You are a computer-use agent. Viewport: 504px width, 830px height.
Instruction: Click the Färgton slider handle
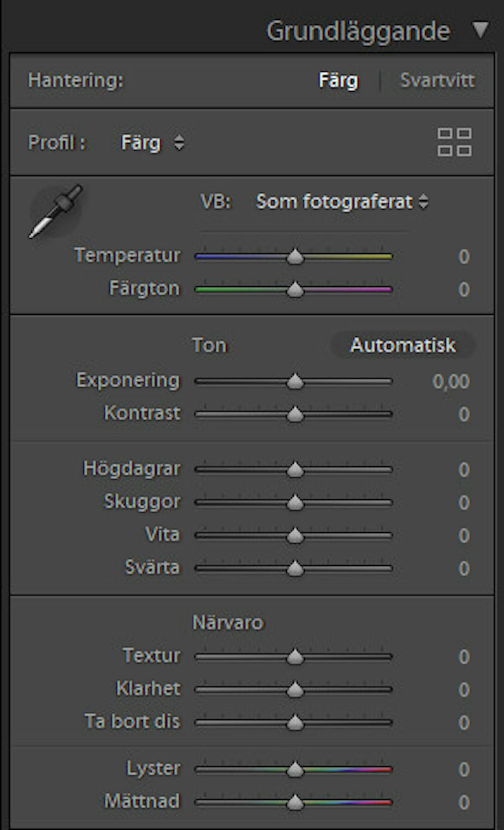tap(296, 290)
